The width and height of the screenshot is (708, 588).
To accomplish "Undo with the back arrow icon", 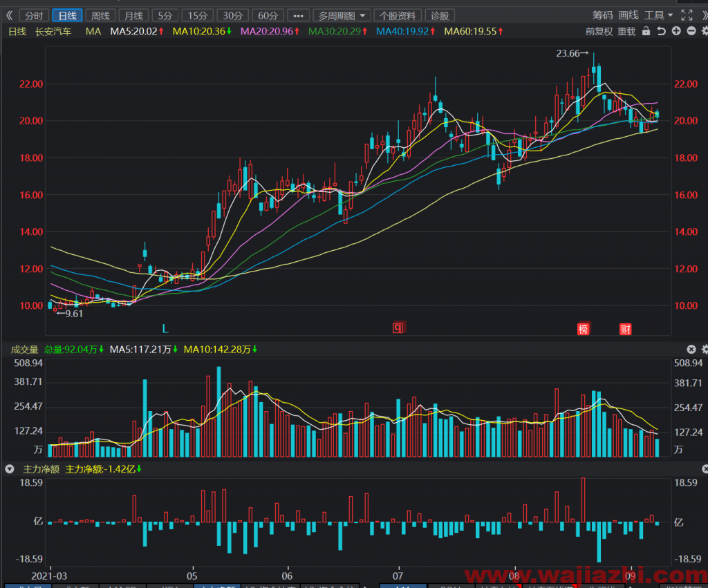I will click(661, 30).
